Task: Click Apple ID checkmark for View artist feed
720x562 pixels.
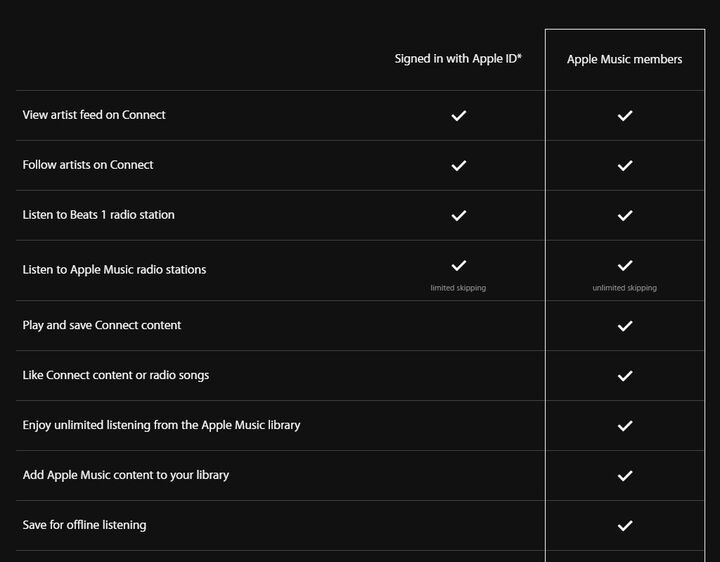Action: (x=459, y=116)
